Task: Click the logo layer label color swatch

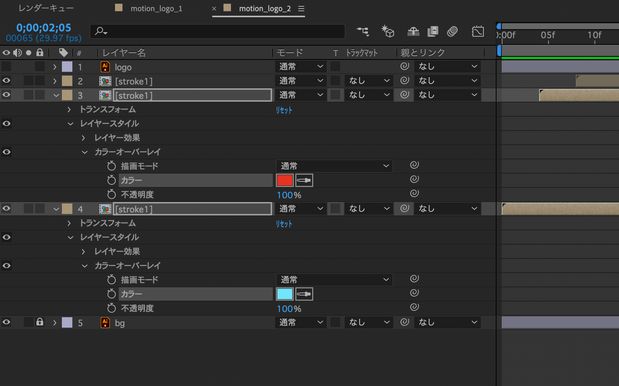Action: coord(67,67)
